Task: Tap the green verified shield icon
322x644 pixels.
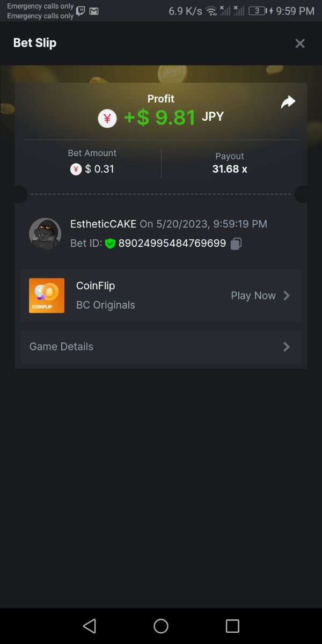Action: point(110,244)
